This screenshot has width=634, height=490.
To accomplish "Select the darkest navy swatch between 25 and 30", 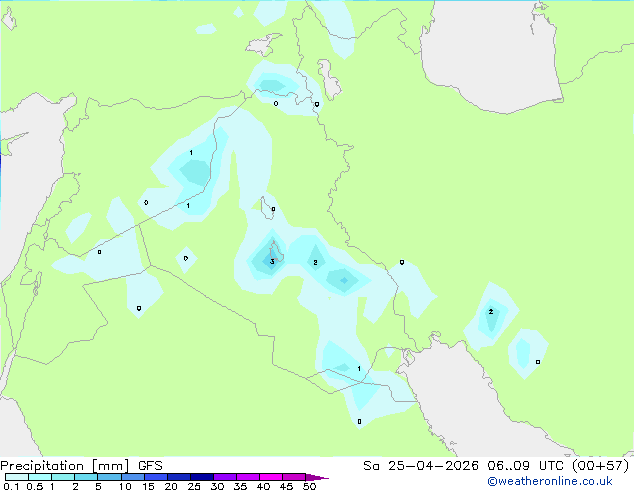I will [x=201, y=477].
